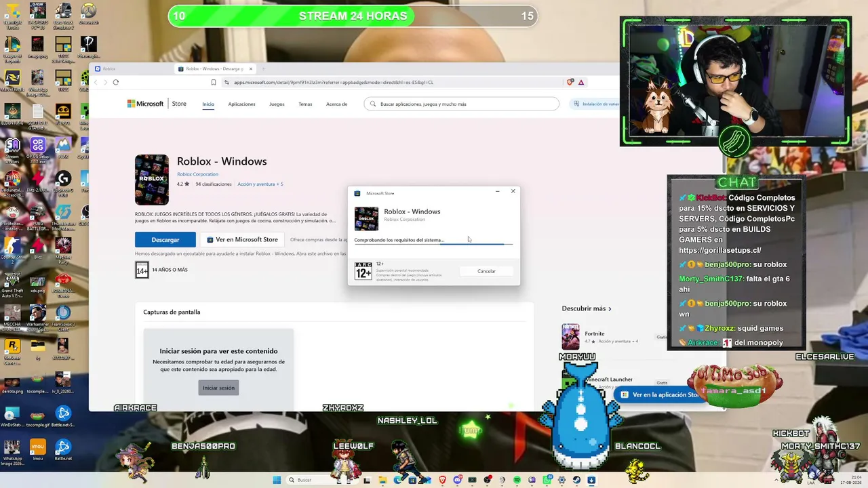Open Brave browser from taskbar

(443, 480)
